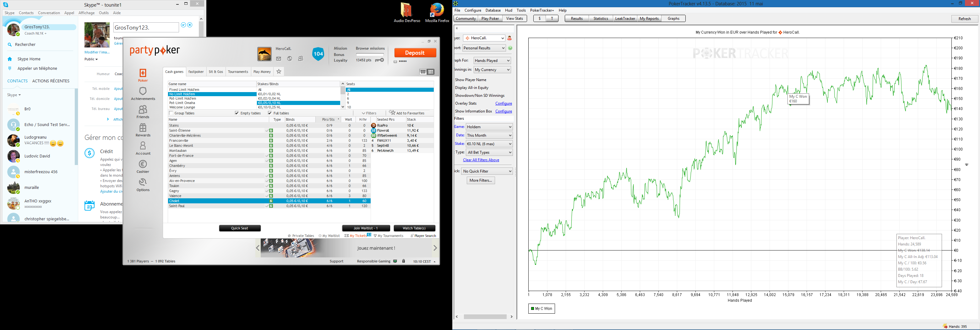
Task: Click the orange Deposit button
Action: click(415, 53)
